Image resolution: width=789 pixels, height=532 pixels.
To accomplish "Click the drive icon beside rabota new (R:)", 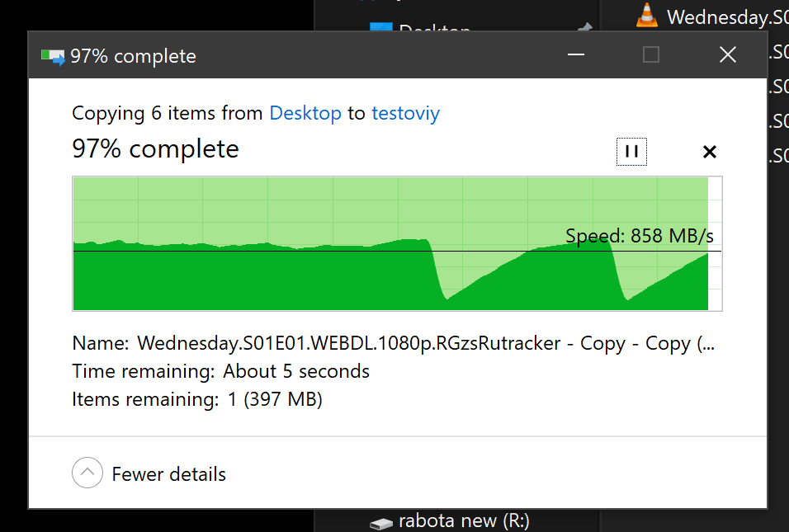I will (x=381, y=524).
